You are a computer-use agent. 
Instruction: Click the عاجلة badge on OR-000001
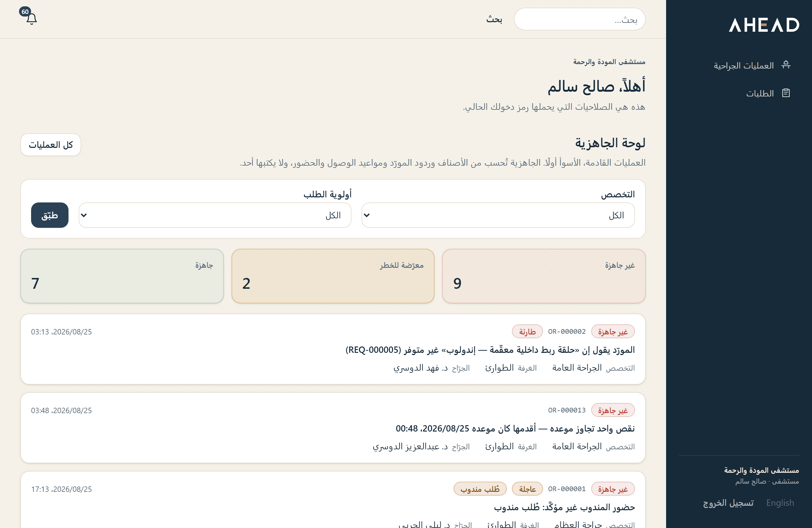[x=527, y=489]
